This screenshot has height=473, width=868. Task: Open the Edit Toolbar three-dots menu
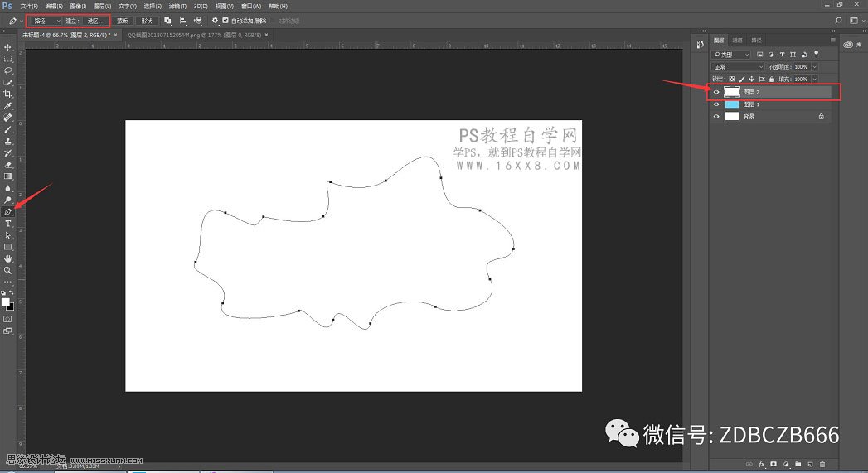click(x=7, y=282)
